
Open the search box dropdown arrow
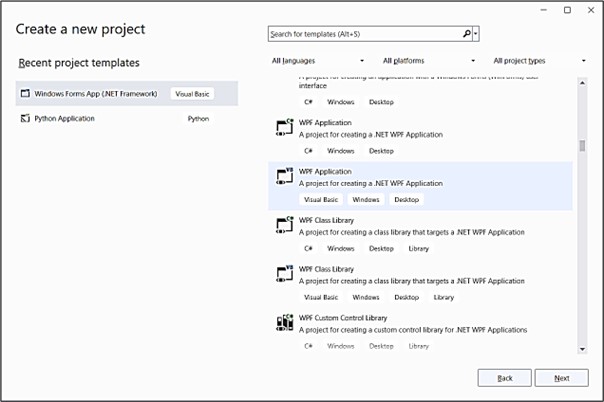(x=476, y=34)
